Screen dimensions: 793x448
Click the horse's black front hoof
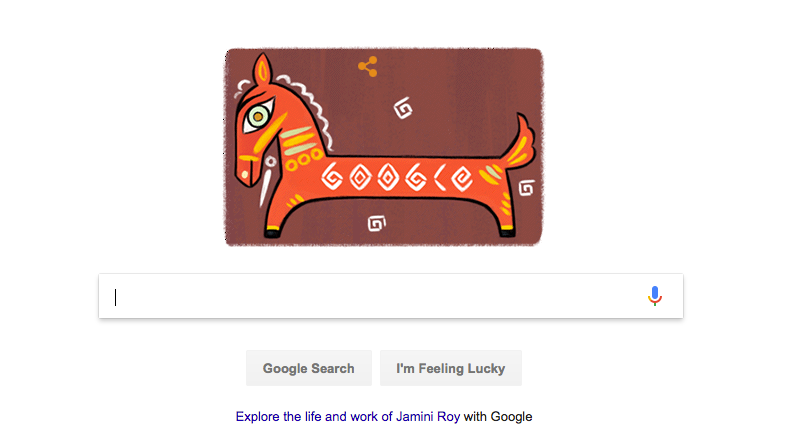coord(272,233)
